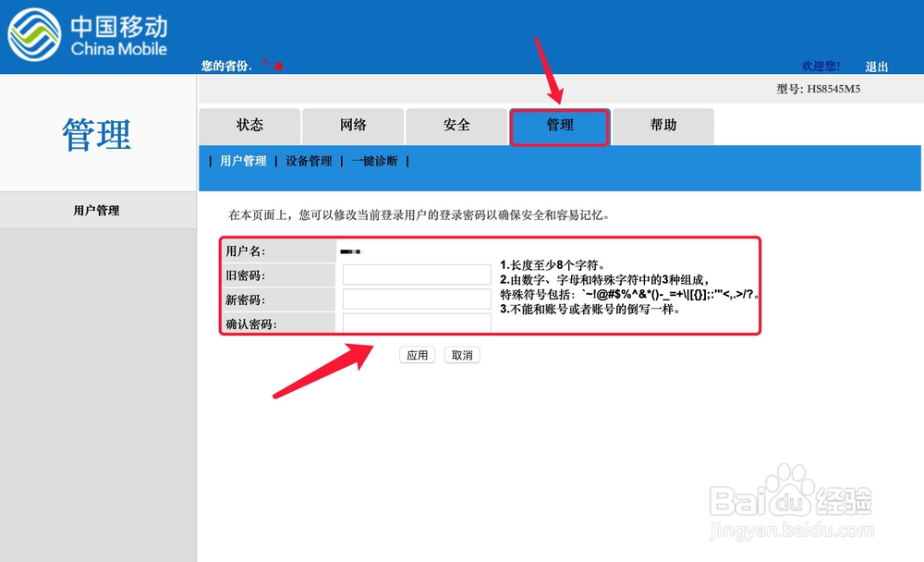Open 用户管理 in the blue submenu

click(242, 160)
